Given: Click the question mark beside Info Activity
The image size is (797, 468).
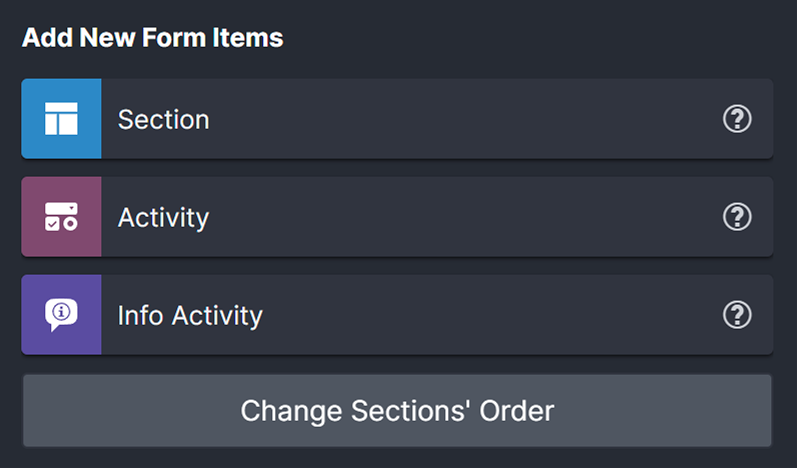Looking at the screenshot, I should coord(737,315).
